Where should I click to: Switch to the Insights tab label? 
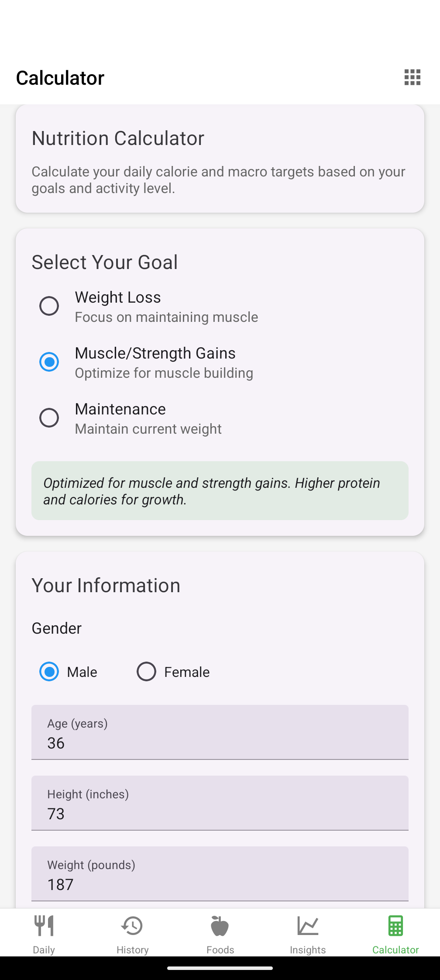pyautogui.click(x=308, y=950)
